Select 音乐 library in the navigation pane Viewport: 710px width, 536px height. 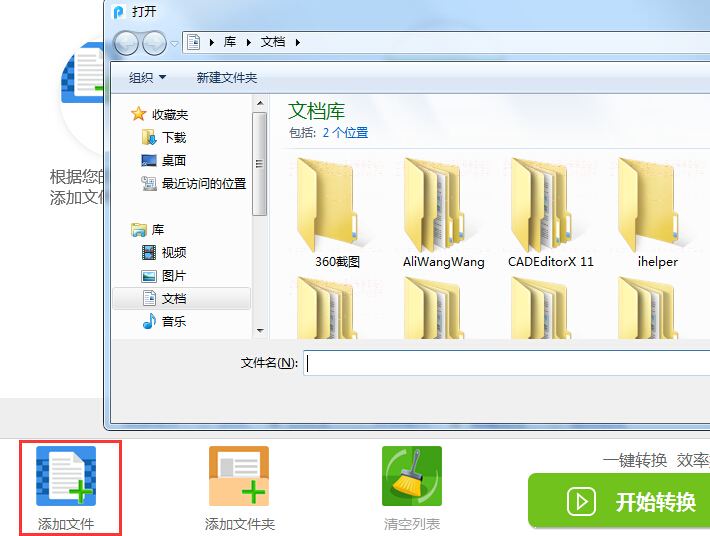(x=174, y=321)
